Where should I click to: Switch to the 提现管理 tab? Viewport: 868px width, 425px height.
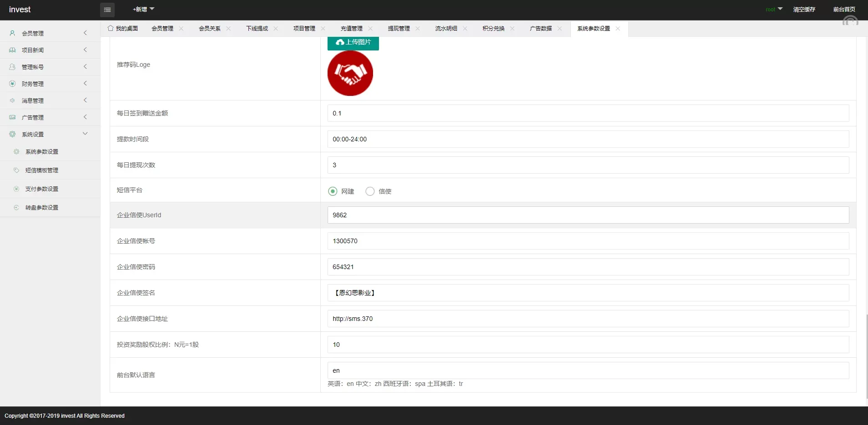[399, 29]
